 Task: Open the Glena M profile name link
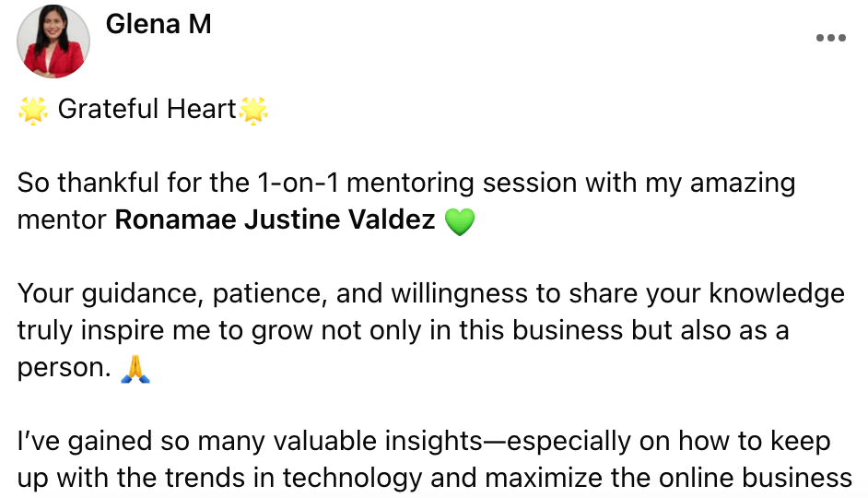pos(158,24)
